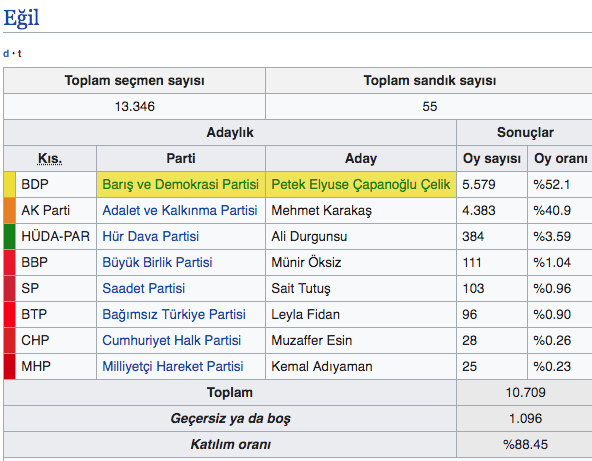The image size is (592, 461).
Task: Click the HÜDA-PAR green color cell
Action: click(x=9, y=236)
